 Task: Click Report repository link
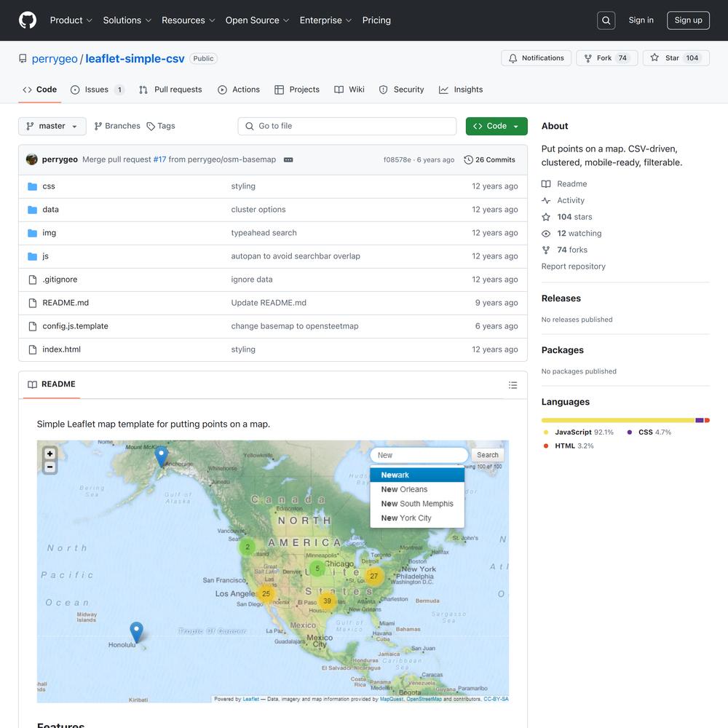coord(574,266)
